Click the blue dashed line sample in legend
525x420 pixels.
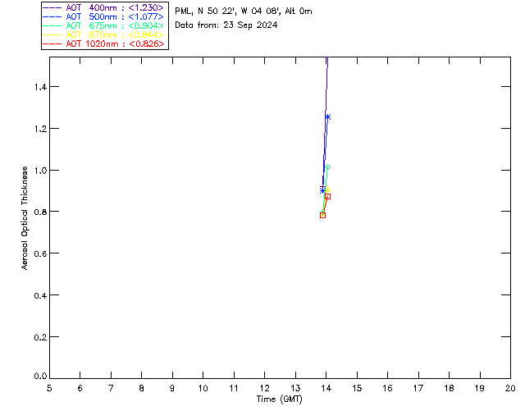[52, 17]
